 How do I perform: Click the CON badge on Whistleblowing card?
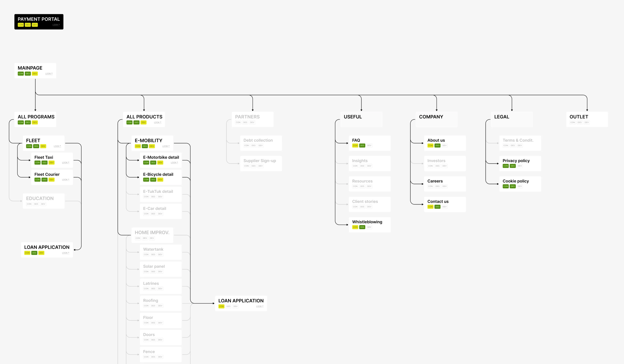(x=355, y=227)
